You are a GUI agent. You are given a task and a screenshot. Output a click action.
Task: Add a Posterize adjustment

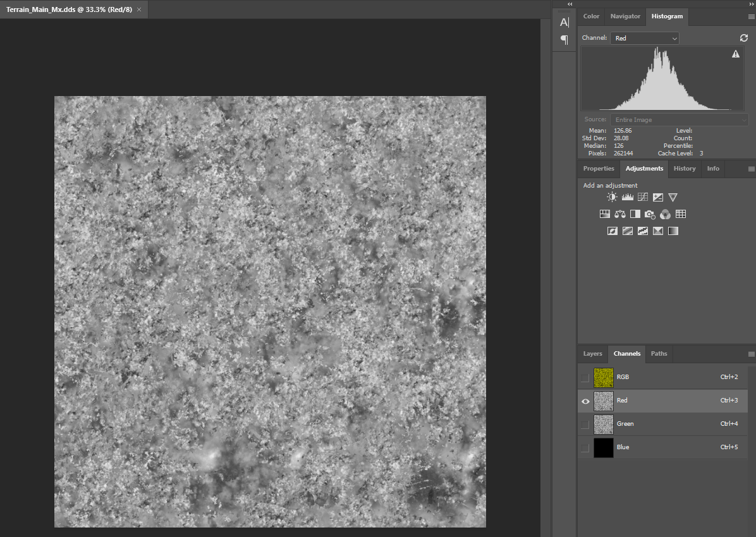(627, 231)
